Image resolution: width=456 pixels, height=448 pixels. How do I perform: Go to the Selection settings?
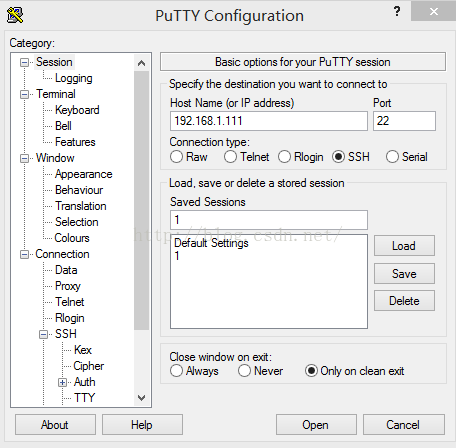[x=76, y=222]
